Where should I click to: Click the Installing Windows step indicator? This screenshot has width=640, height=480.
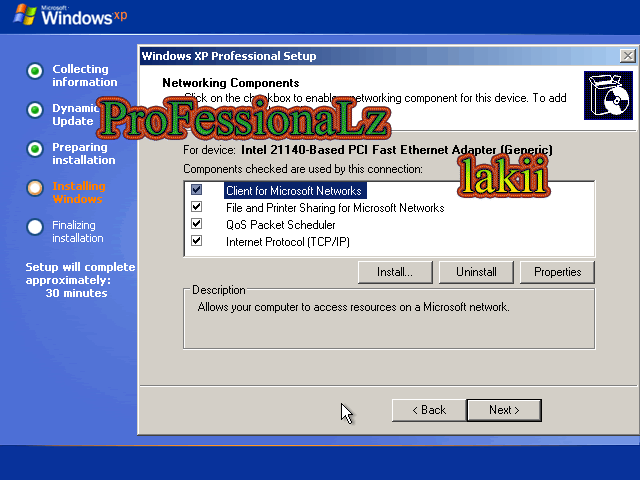[x=35, y=188]
